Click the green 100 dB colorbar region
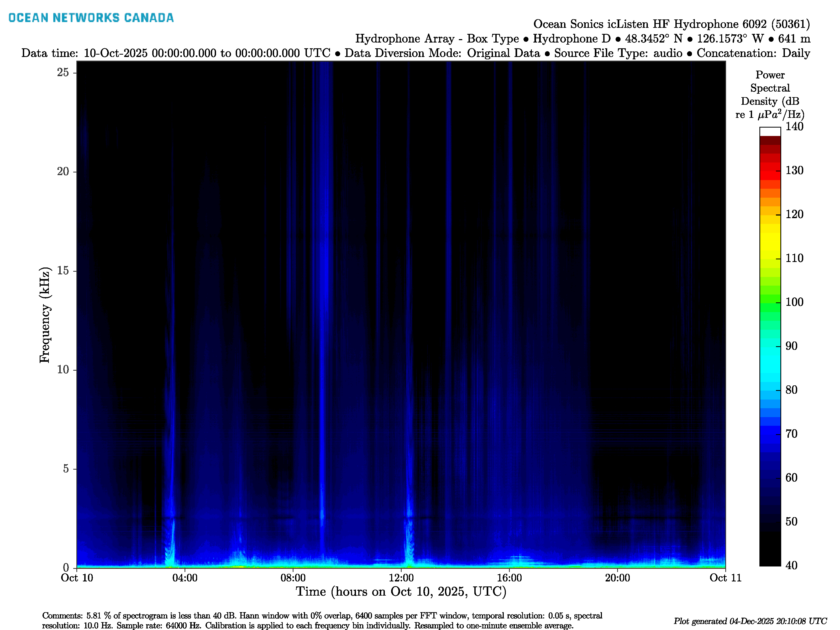The height and width of the screenshot is (630, 840). pos(770,302)
